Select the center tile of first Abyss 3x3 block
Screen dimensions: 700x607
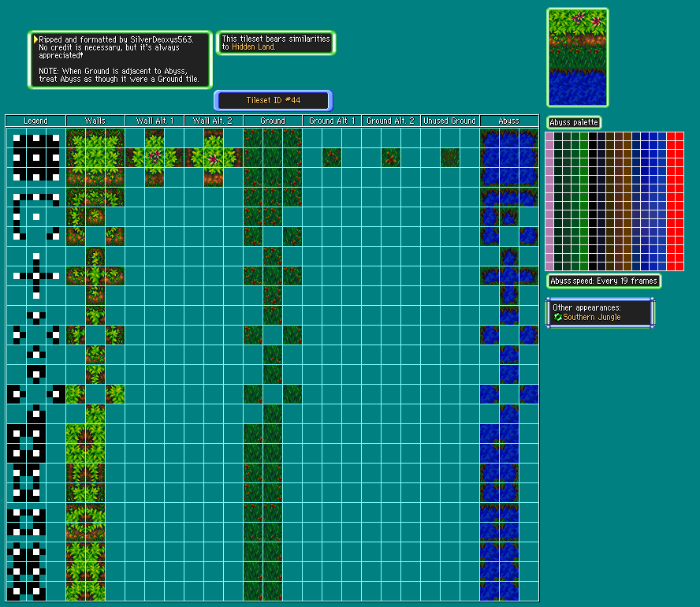click(509, 158)
